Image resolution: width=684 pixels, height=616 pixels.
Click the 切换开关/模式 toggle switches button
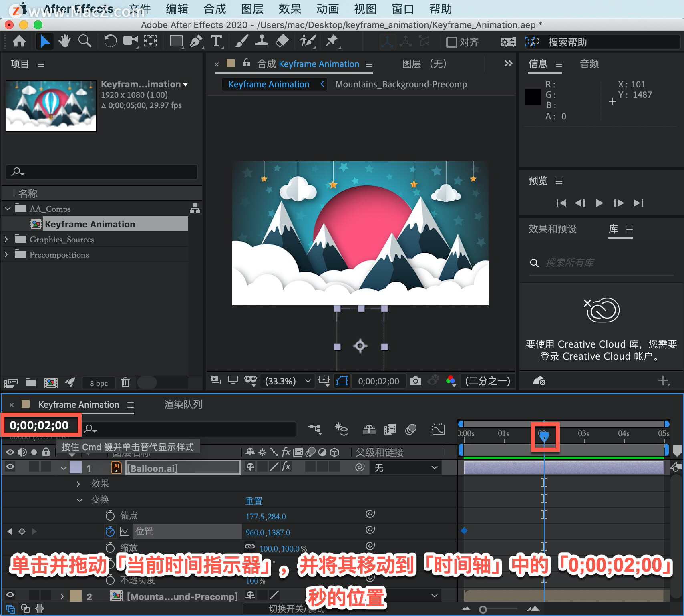296,609
